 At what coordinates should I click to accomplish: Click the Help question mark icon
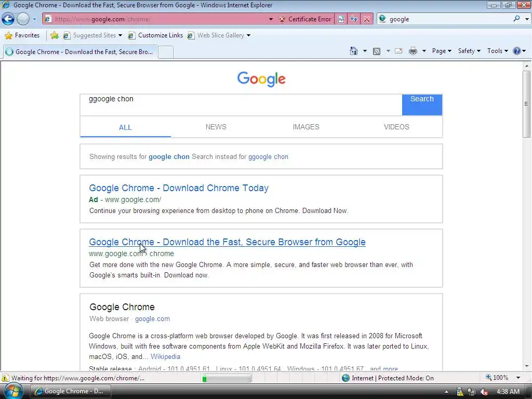pos(517,51)
